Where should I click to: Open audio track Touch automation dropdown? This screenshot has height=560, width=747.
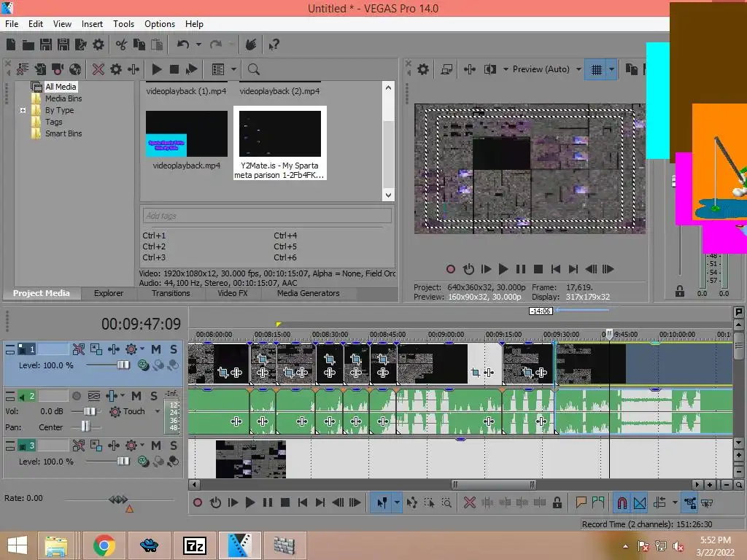coord(158,411)
